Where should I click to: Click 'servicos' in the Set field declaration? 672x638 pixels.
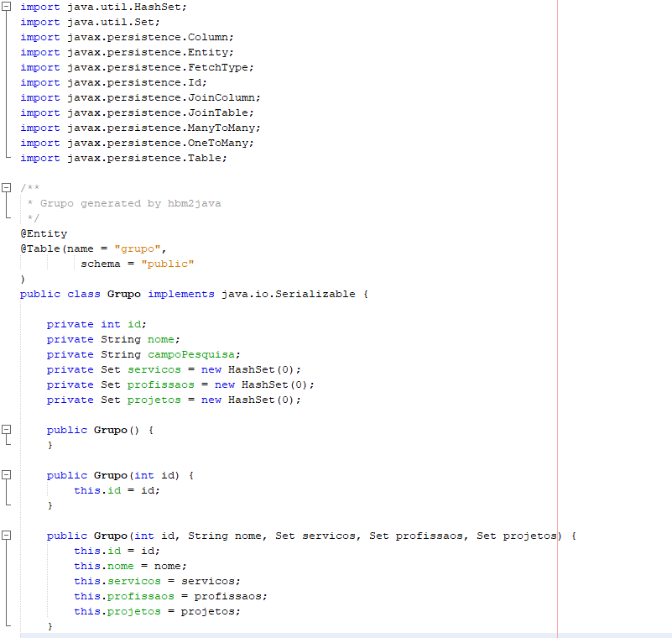point(154,369)
